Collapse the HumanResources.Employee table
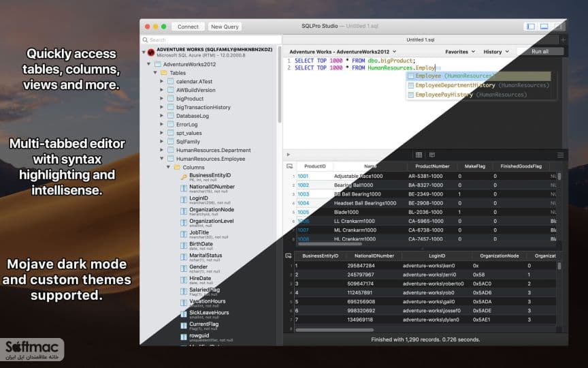This screenshot has height=368, width=588. (x=161, y=159)
